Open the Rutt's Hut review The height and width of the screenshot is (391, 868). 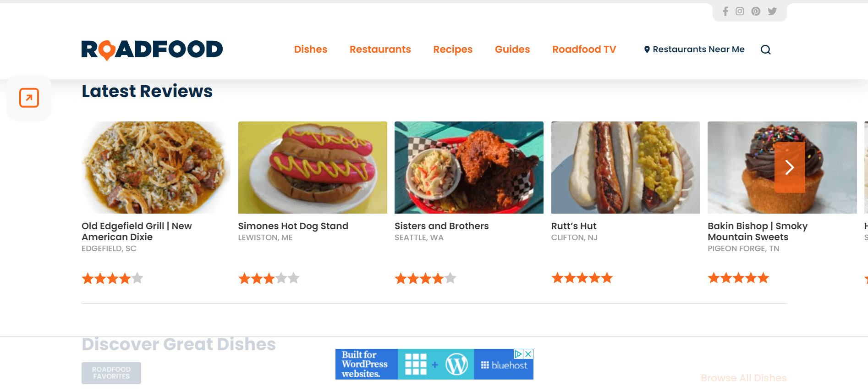click(x=573, y=226)
